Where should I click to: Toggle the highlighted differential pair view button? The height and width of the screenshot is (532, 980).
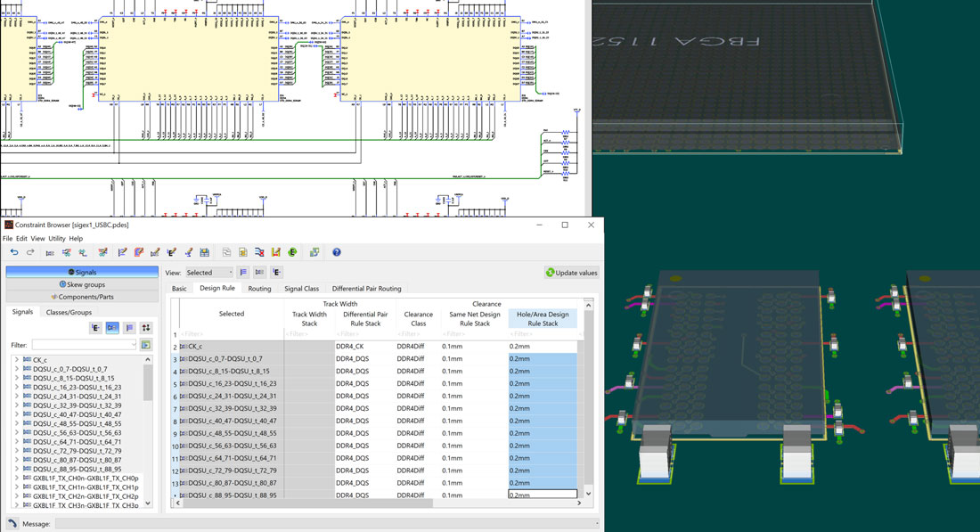point(112,328)
